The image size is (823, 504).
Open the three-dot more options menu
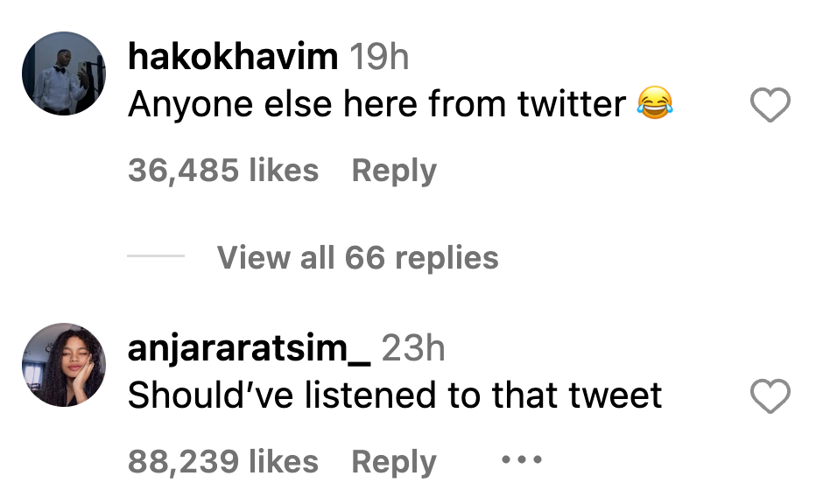[x=521, y=459]
